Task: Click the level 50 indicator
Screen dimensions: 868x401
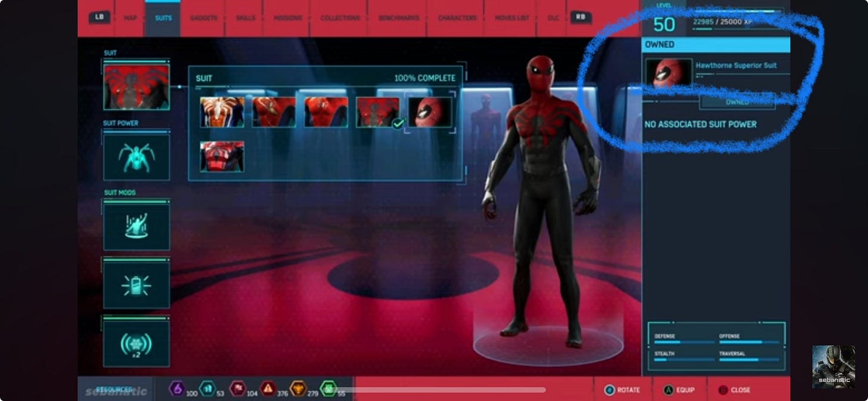Action: [664, 24]
